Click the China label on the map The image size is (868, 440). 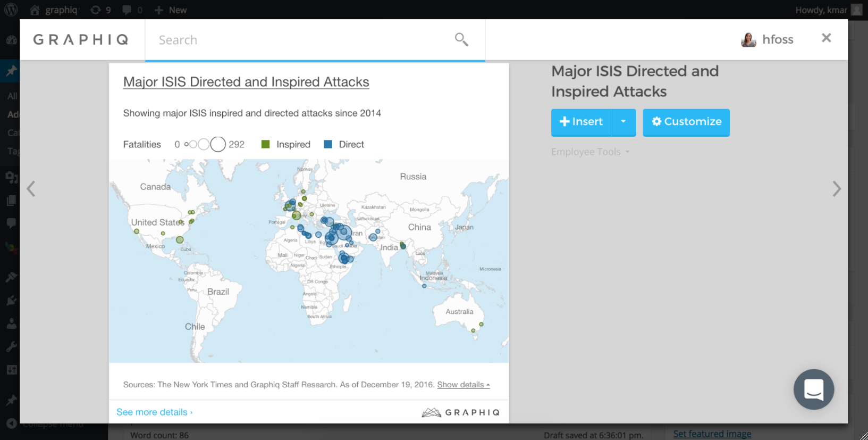point(419,227)
